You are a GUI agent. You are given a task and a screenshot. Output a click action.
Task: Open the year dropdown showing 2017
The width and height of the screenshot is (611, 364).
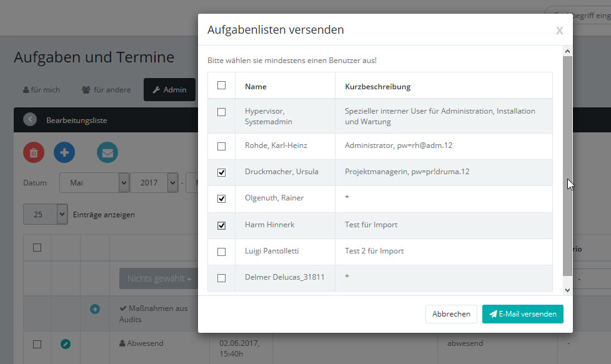pyautogui.click(x=154, y=183)
